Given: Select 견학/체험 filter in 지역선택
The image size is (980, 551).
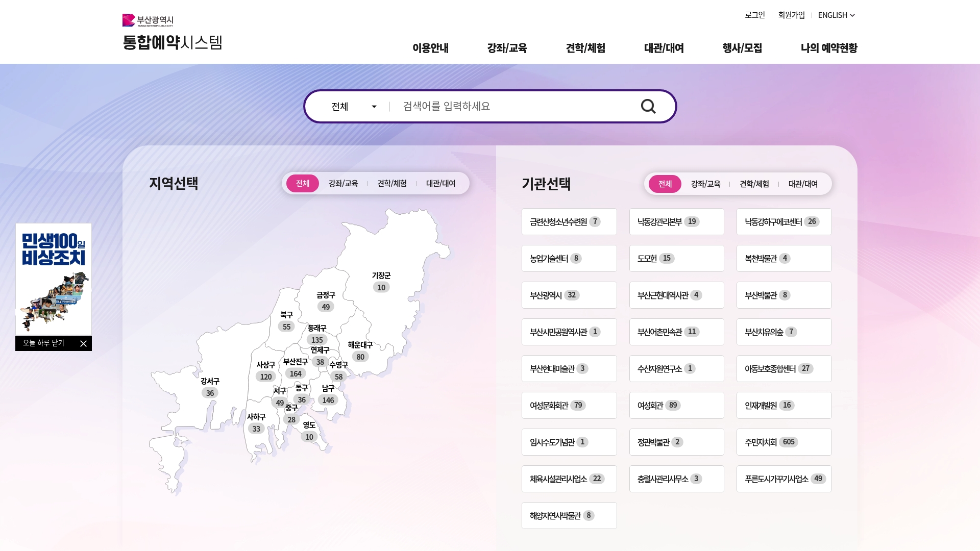Looking at the screenshot, I should (x=392, y=183).
